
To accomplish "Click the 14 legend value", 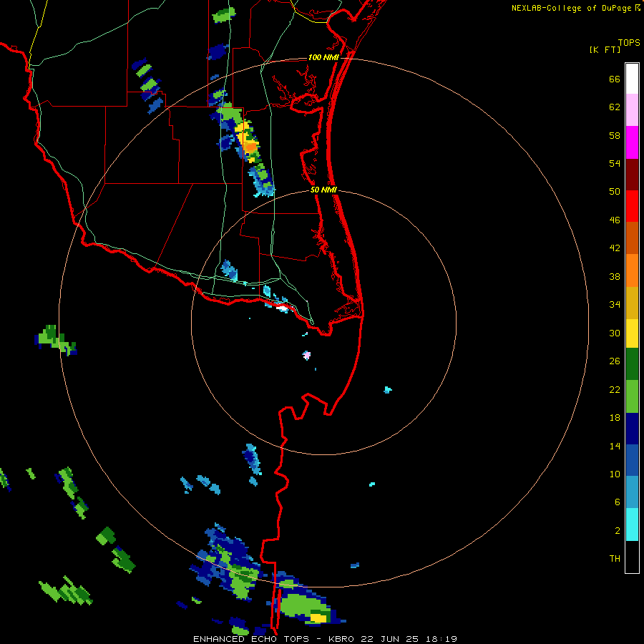I will (x=615, y=446).
